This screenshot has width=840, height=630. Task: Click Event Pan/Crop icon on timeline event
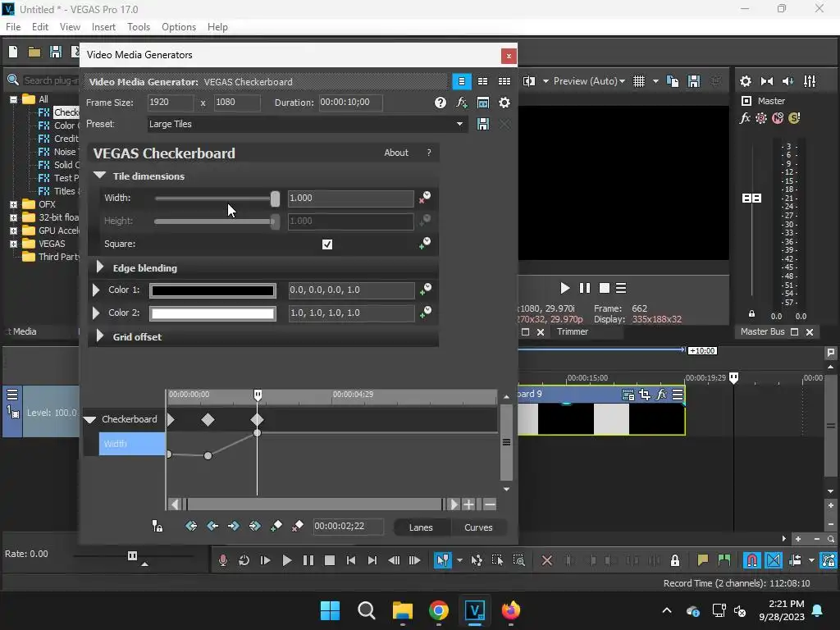pyautogui.click(x=645, y=395)
